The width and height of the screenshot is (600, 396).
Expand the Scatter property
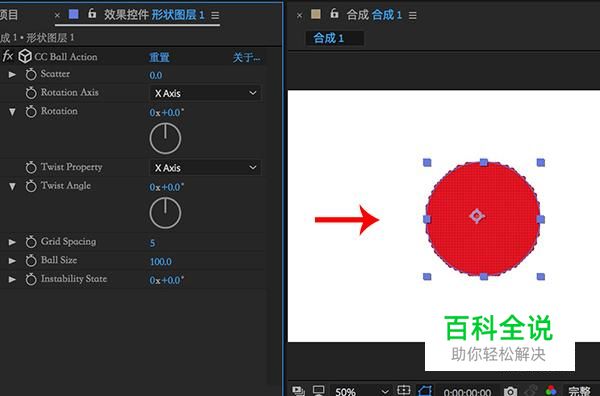click(x=12, y=74)
